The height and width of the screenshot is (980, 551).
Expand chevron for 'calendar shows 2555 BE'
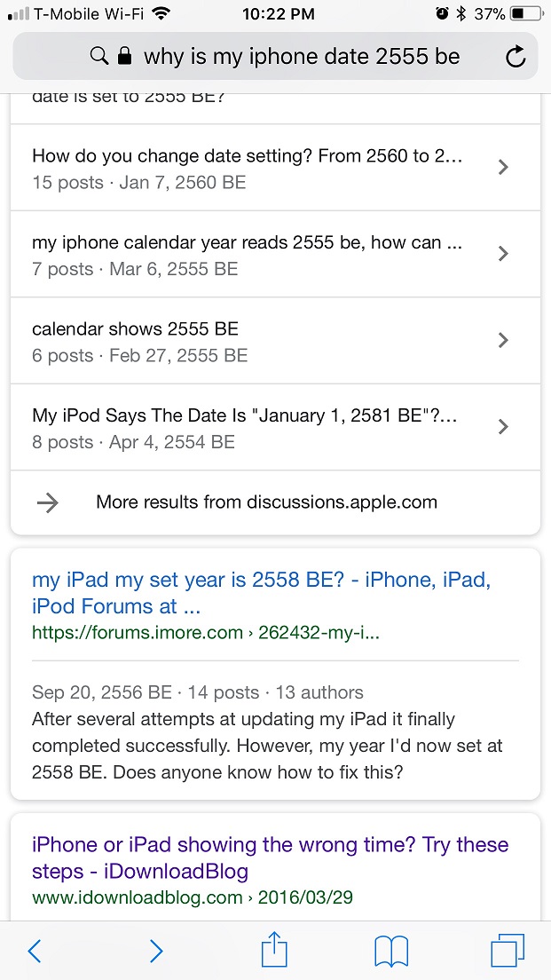(503, 340)
